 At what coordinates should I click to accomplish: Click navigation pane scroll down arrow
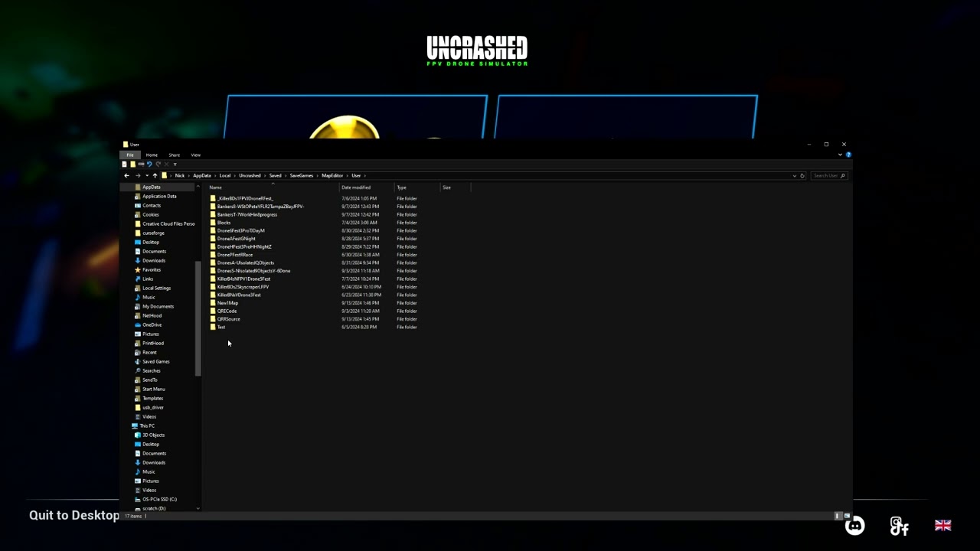[x=198, y=508]
